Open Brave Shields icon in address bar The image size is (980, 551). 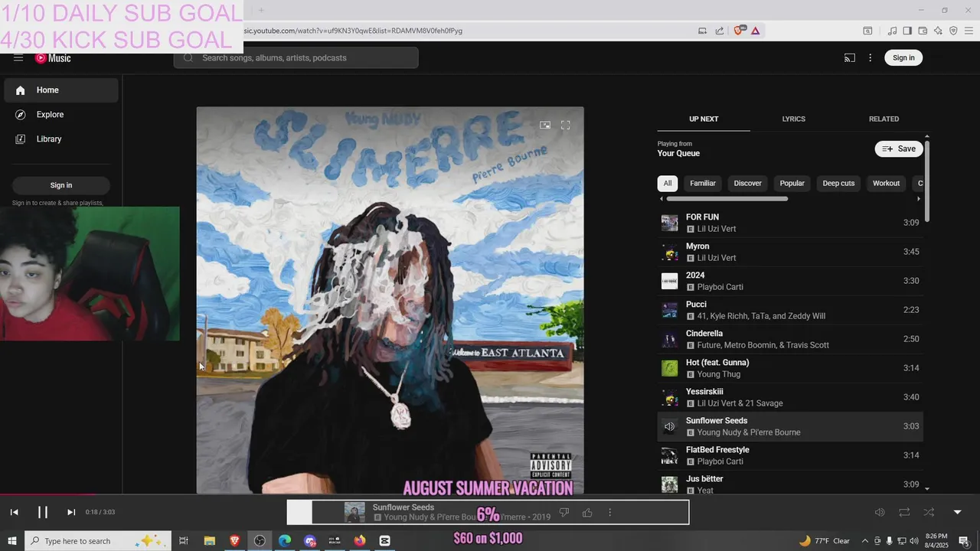[738, 31]
